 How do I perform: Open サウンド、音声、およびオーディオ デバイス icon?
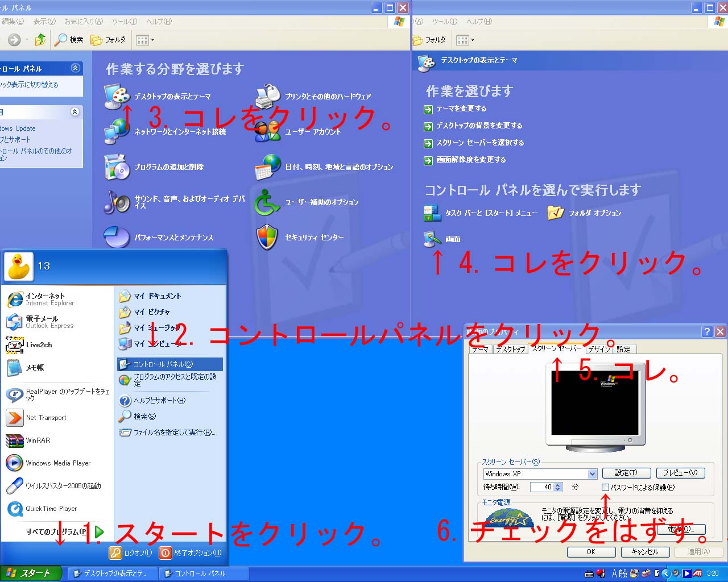click(117, 202)
